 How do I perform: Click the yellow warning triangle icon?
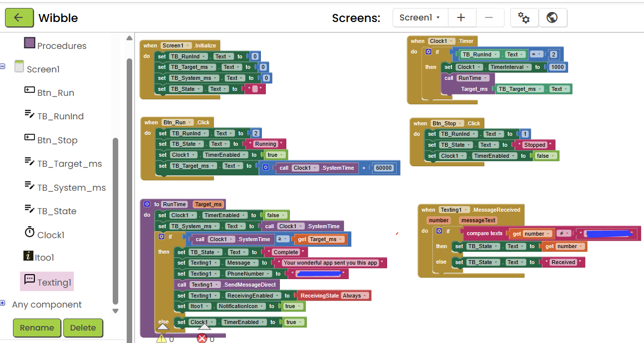(162, 339)
